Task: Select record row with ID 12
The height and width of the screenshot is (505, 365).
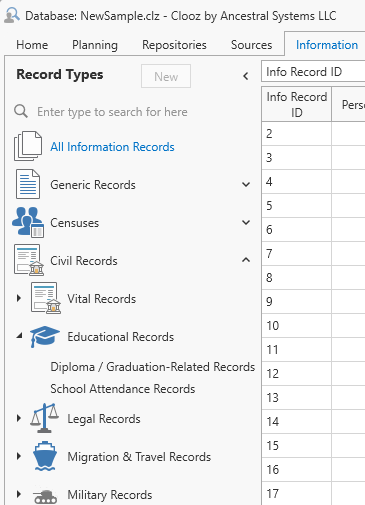Action: tap(313, 373)
